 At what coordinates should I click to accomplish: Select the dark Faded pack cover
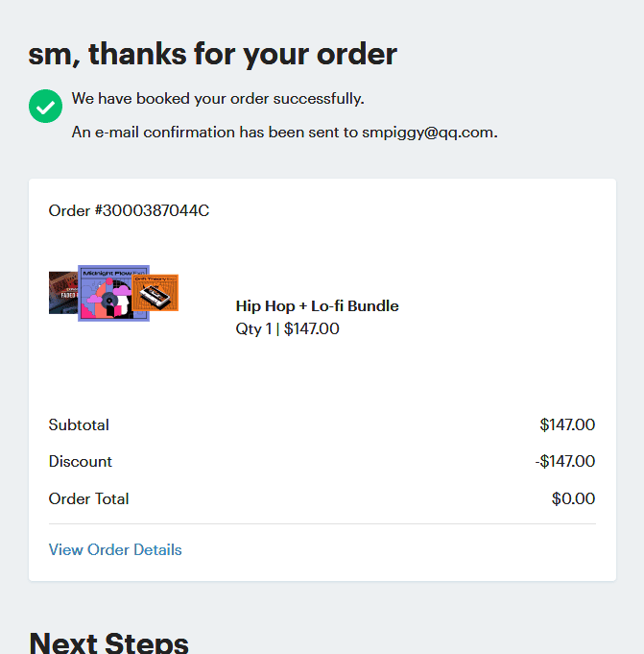62,292
